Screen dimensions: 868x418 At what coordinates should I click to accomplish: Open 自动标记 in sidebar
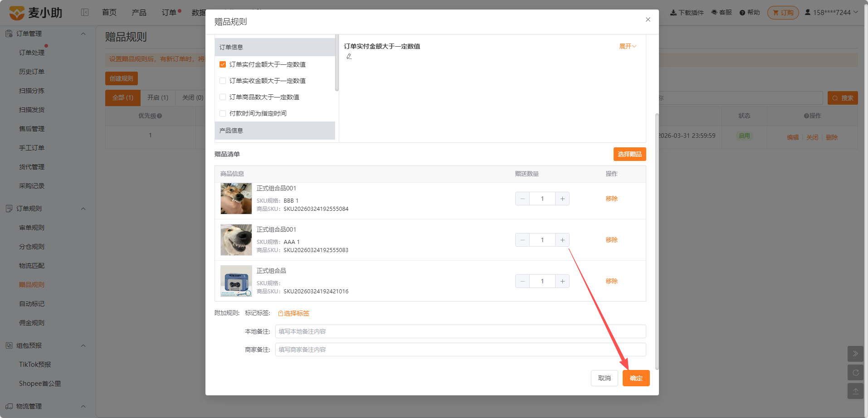(x=32, y=304)
